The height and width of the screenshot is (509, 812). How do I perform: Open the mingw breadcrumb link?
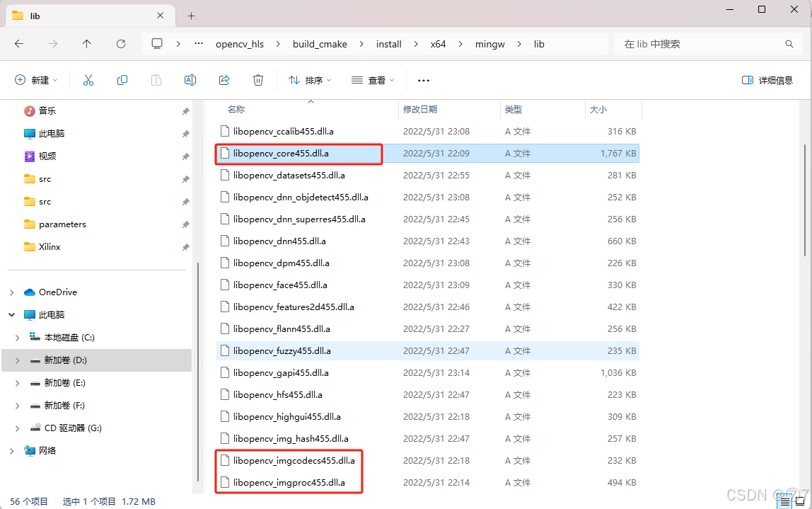tap(489, 44)
